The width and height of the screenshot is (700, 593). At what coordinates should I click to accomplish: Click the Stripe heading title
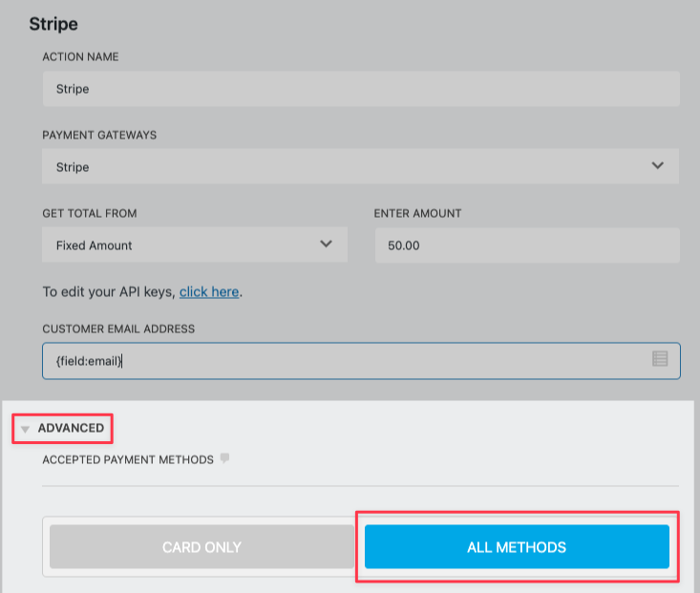[x=53, y=23]
